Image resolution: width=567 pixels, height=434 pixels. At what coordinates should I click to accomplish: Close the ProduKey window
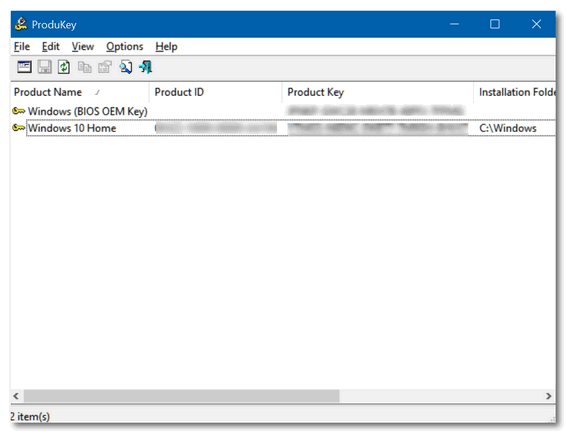(536, 24)
